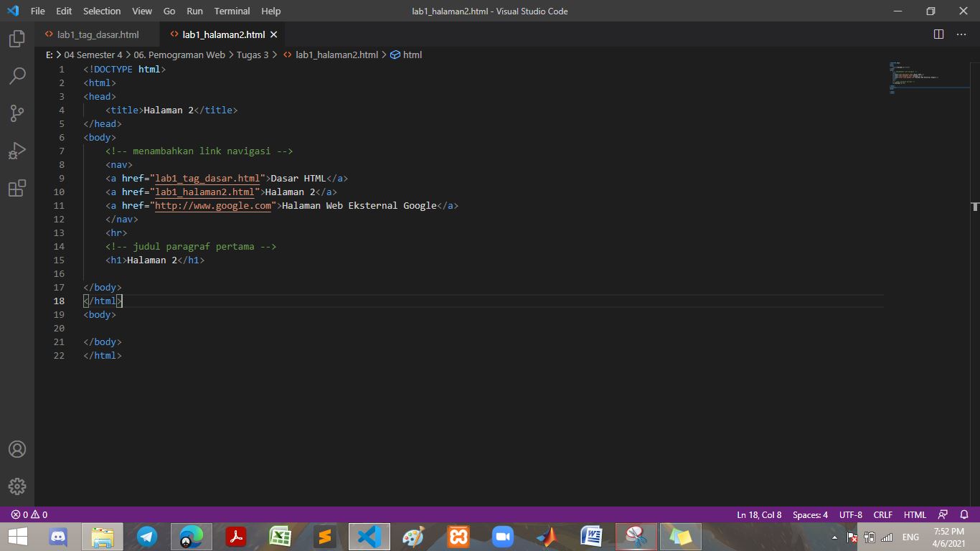Open the Search panel

[17, 75]
